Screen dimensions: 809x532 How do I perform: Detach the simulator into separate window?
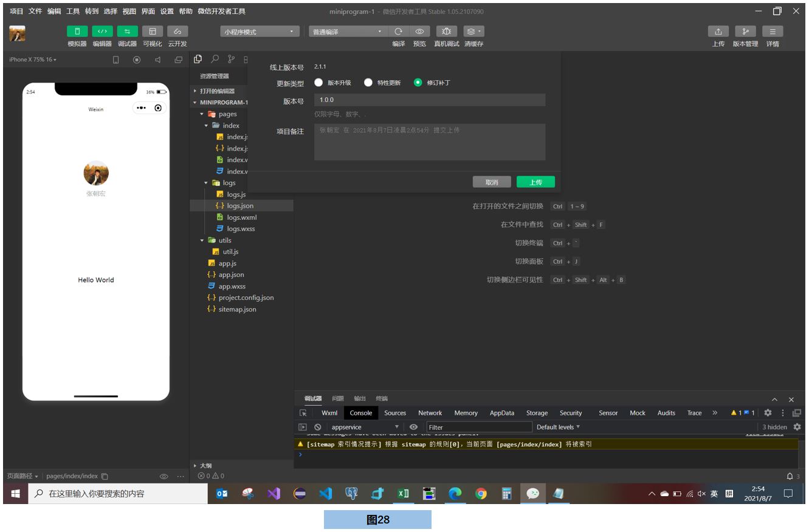click(178, 60)
